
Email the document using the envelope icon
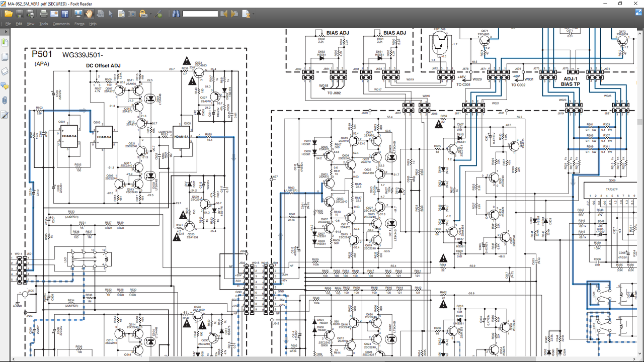click(x=54, y=14)
